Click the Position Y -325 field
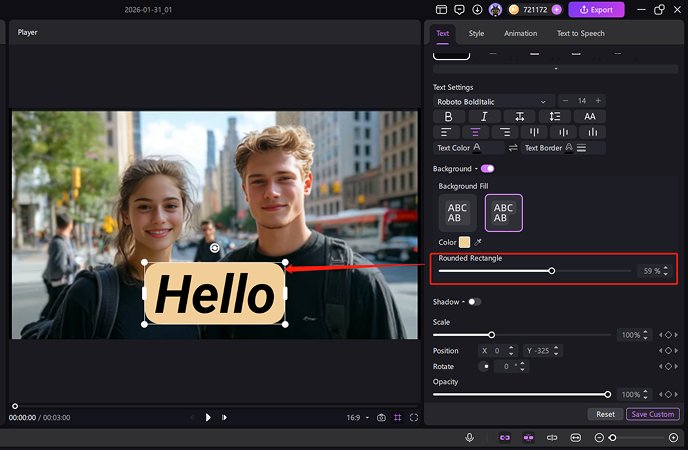This screenshot has width=688, height=450. 542,350
